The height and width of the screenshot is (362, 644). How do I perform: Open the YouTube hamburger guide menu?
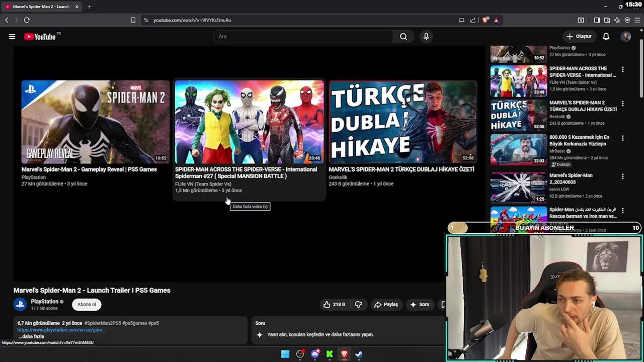point(12,36)
